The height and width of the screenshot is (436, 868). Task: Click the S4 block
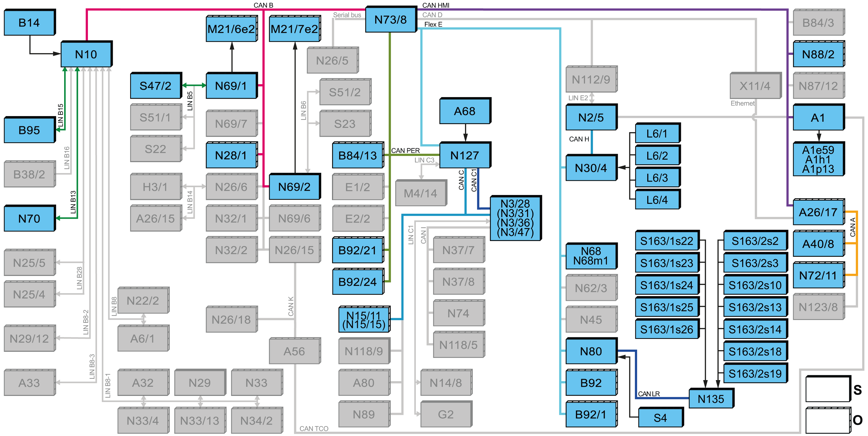661,418
